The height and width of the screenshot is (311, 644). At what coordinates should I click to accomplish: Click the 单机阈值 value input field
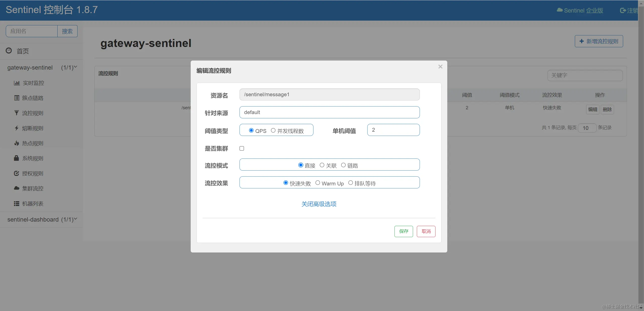[393, 130]
